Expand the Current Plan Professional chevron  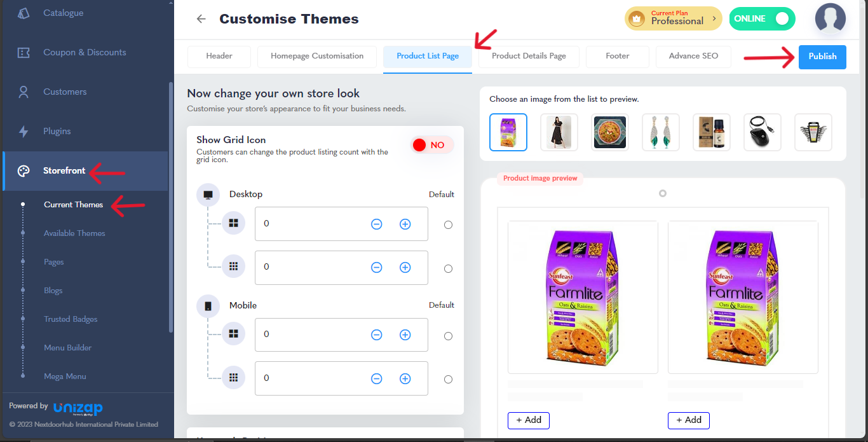pos(714,19)
